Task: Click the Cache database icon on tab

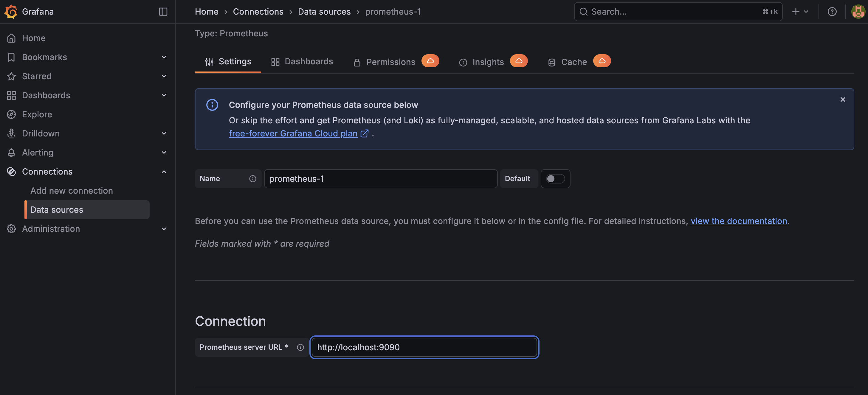Action: (x=552, y=62)
